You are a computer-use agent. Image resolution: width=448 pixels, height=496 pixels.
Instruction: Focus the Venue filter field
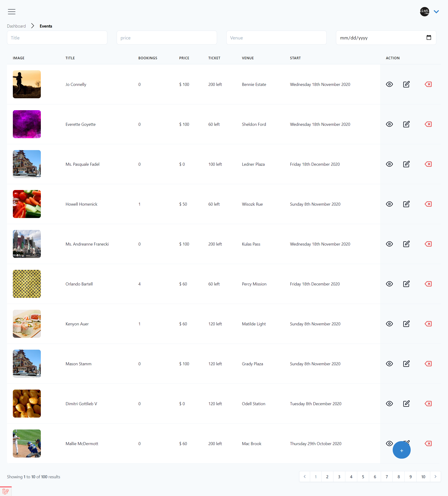[x=276, y=38]
